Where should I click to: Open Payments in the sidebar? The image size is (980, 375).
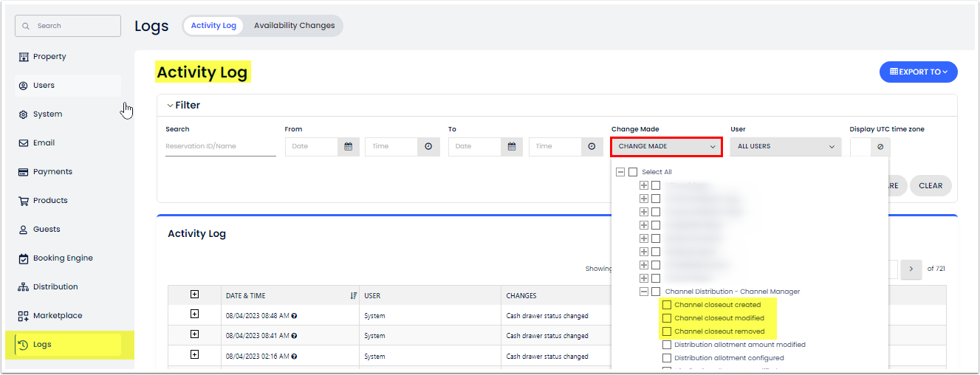coord(52,172)
